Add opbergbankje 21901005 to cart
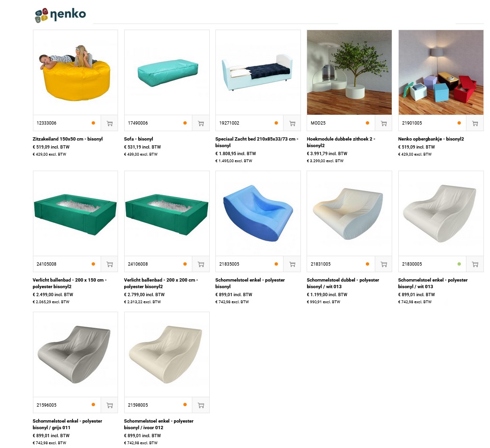Image resolution: width=490 pixels, height=448 pixels. point(475,123)
